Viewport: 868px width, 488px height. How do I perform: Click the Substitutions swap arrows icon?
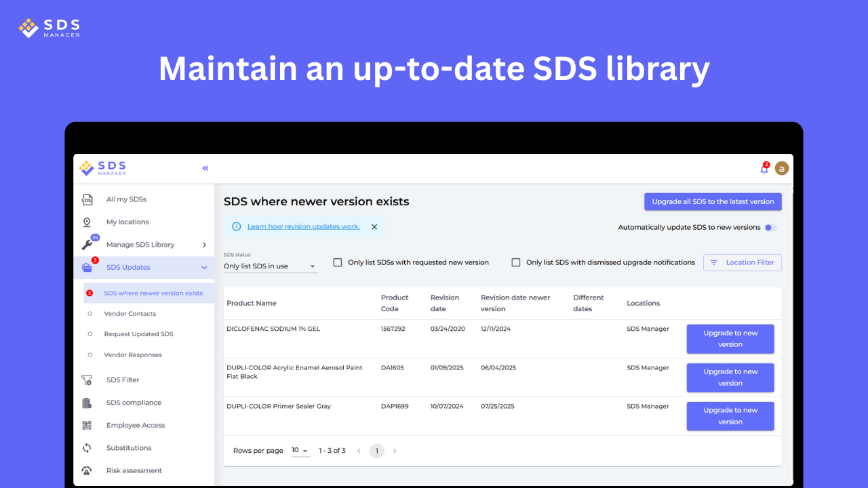coord(87,448)
